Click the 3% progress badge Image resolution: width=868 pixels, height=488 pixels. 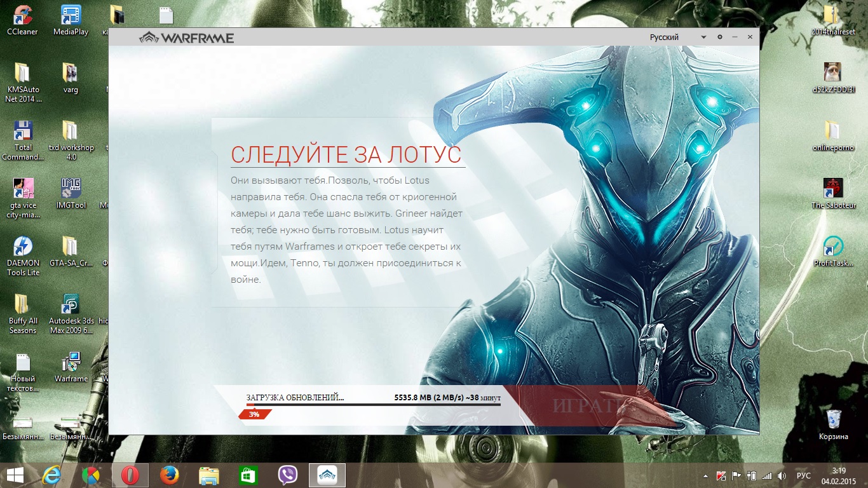tap(254, 414)
